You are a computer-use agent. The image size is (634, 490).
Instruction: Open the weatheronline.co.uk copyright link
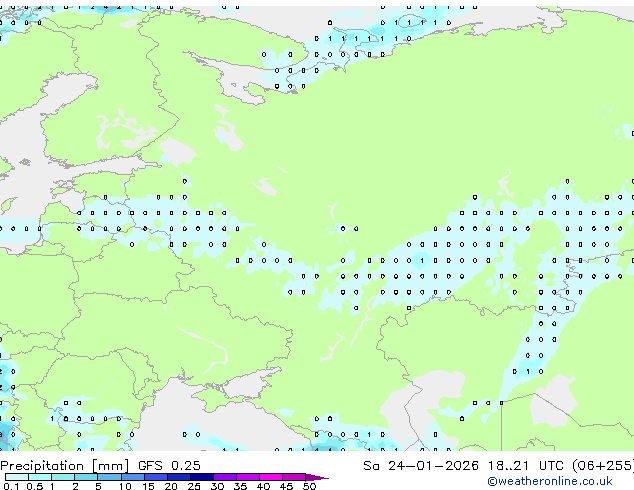point(550,481)
